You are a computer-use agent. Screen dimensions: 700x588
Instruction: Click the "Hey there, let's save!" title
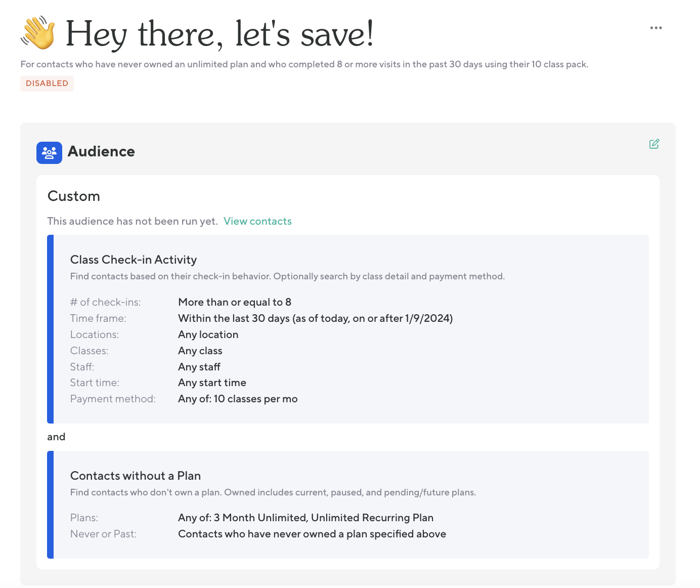point(220,34)
